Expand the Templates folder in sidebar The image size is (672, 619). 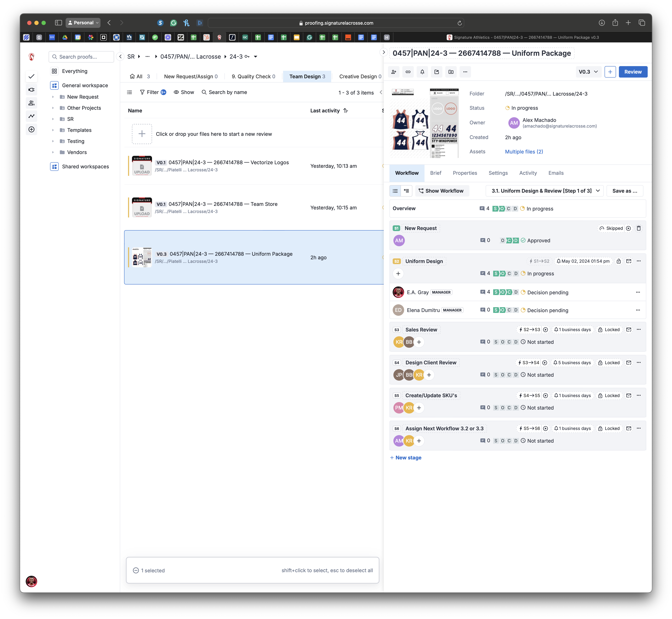tap(53, 130)
